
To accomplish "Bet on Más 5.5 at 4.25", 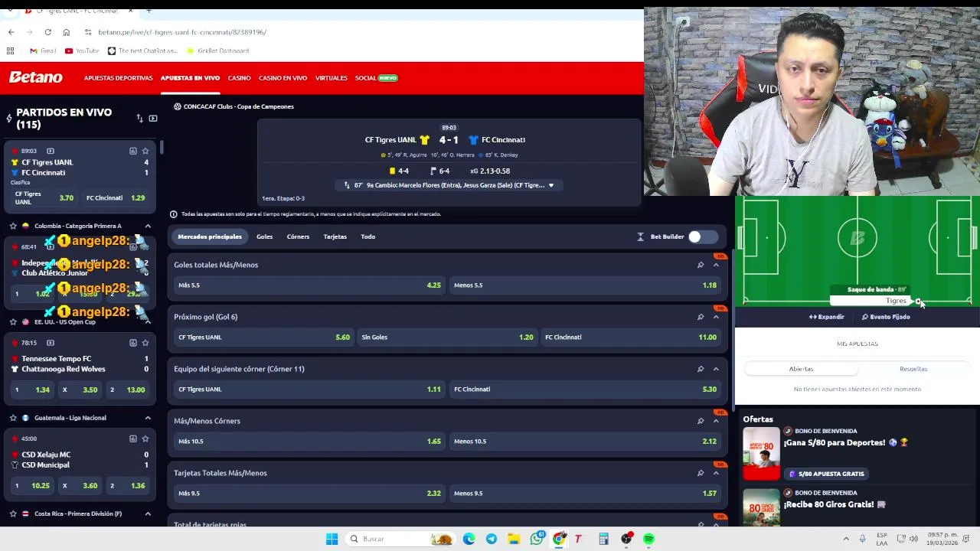I will (x=309, y=285).
